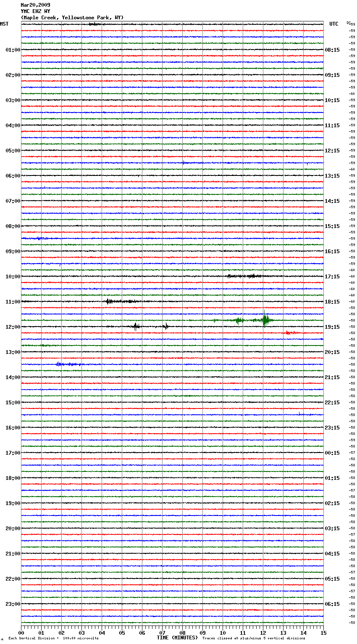Select the 15:15 UTC time label
The height and width of the screenshot is (644, 357).
[332, 226]
